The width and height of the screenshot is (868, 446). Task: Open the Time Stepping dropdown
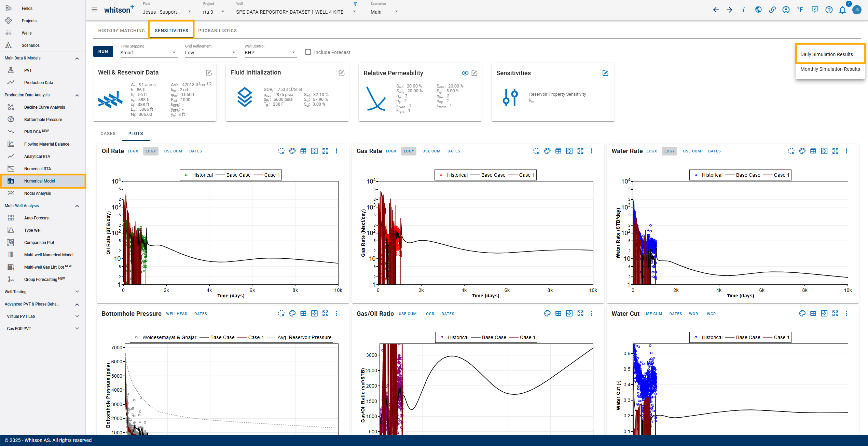pos(148,53)
